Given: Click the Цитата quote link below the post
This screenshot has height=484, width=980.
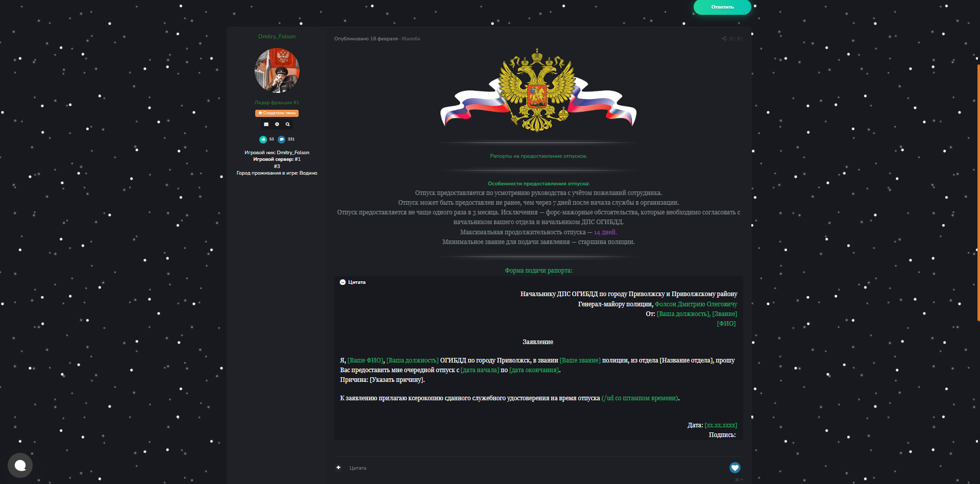Looking at the screenshot, I should (358, 468).
